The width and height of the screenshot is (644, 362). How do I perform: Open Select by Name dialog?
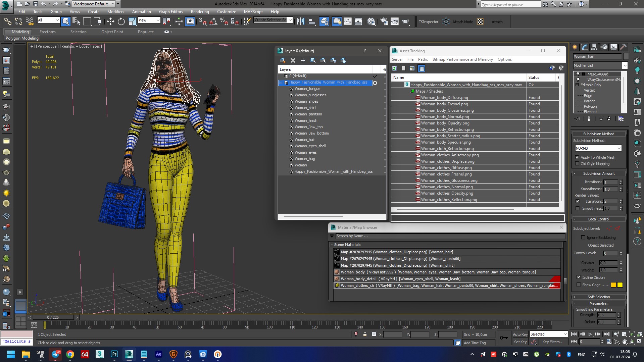[x=76, y=21]
